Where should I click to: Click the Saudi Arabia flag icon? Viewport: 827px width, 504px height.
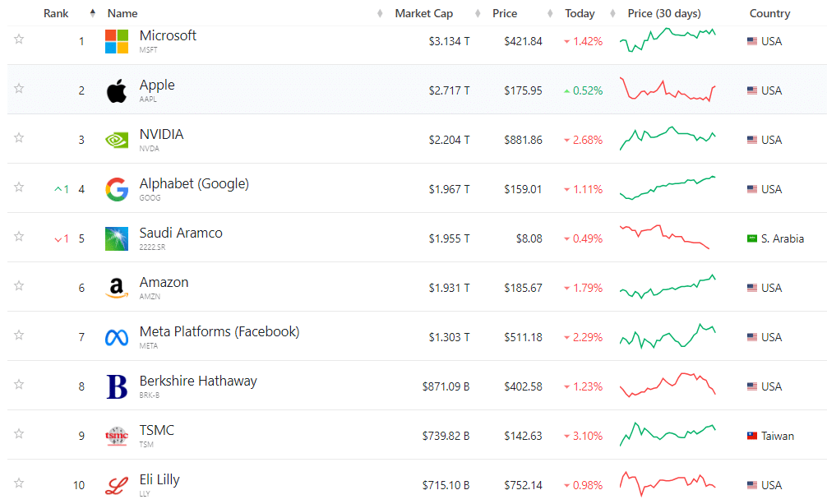752,238
